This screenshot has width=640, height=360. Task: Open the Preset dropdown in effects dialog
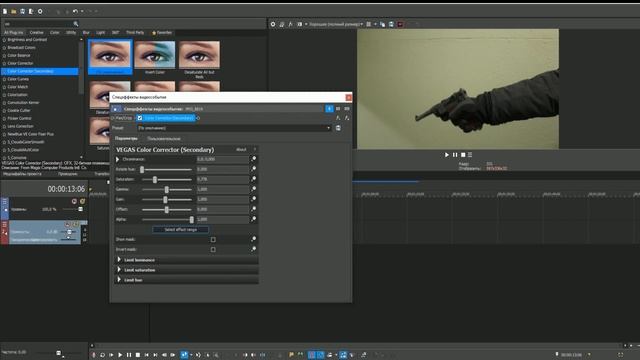point(234,128)
